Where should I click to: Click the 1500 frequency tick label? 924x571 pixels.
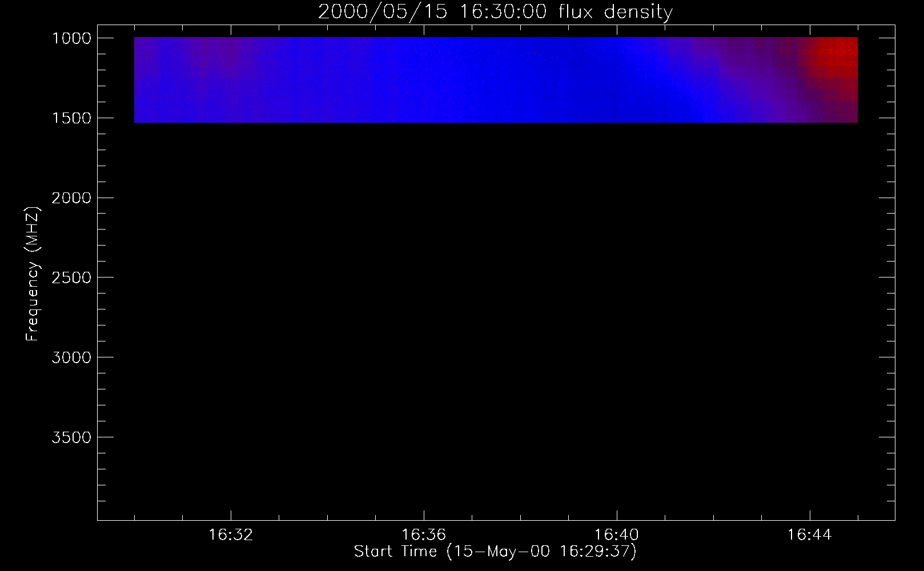pyautogui.click(x=71, y=118)
